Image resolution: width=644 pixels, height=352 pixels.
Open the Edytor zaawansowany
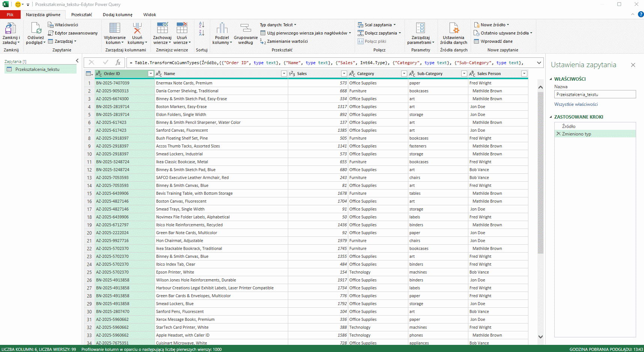pyautogui.click(x=73, y=33)
